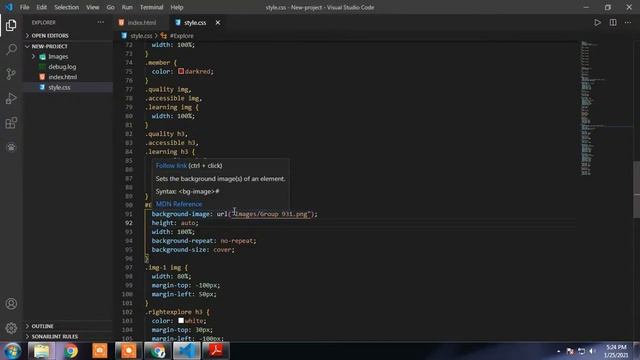The width and height of the screenshot is (640, 360).
Task: Click the editor vertical scrollbar thumb
Action: [636, 189]
